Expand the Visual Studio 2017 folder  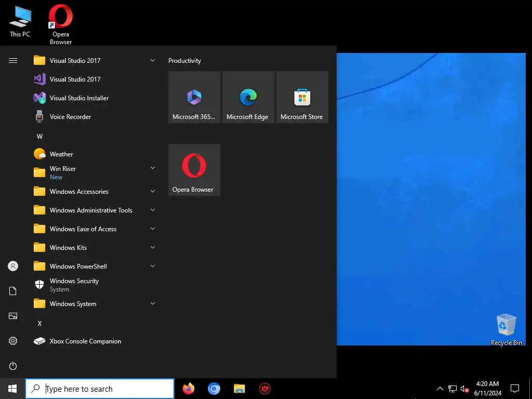point(95,60)
